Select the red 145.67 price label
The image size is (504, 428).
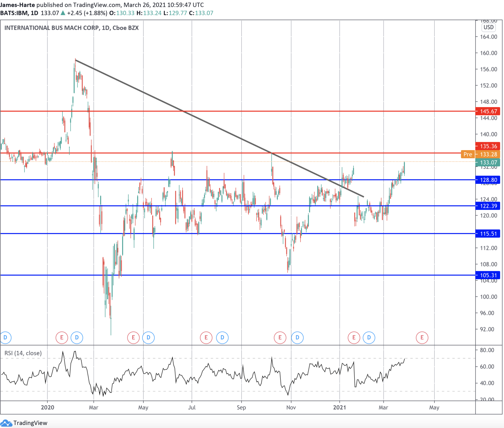(488, 111)
